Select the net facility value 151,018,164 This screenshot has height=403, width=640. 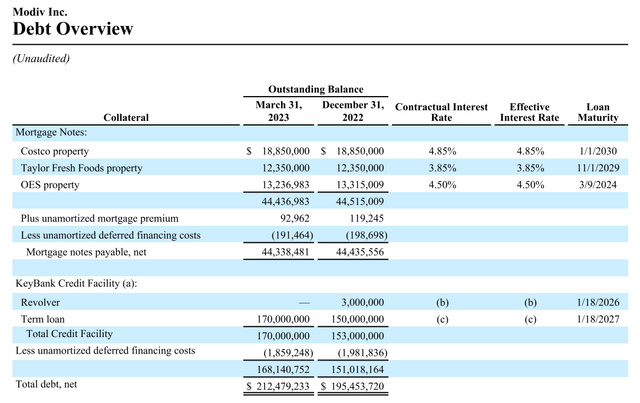coord(358,370)
